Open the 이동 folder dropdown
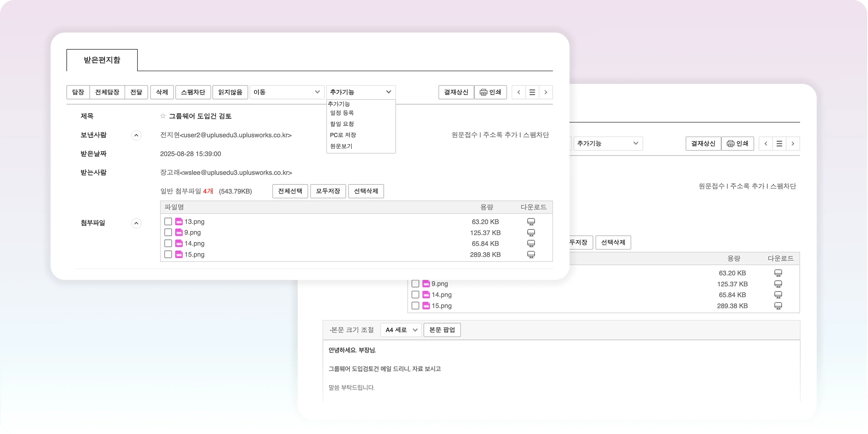Screen dimensions: 868x434 286,92
